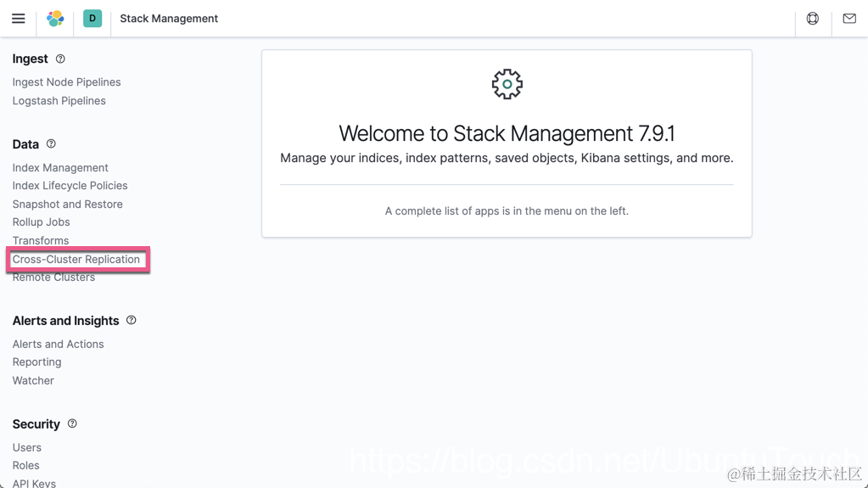Open Index Lifecycle Policies

pos(70,186)
